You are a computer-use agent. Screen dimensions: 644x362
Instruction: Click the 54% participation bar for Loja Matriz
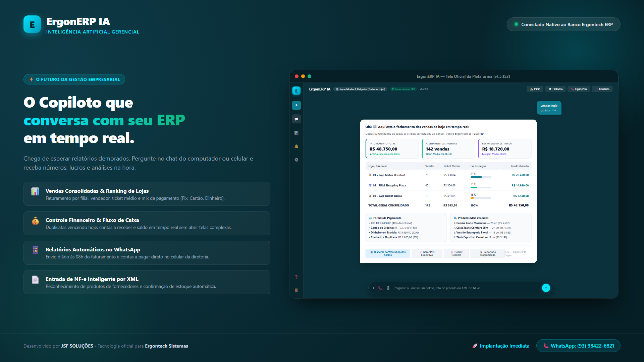point(481,177)
